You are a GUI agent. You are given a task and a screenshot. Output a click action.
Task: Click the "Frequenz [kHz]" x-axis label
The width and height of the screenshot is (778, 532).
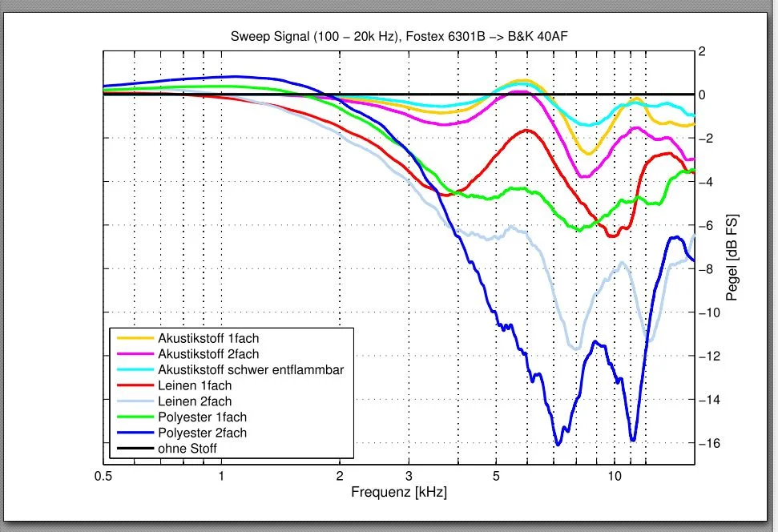399,492
